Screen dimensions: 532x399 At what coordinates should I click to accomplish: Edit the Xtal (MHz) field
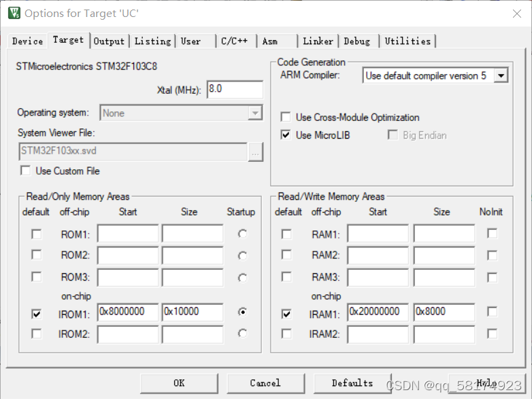point(235,90)
